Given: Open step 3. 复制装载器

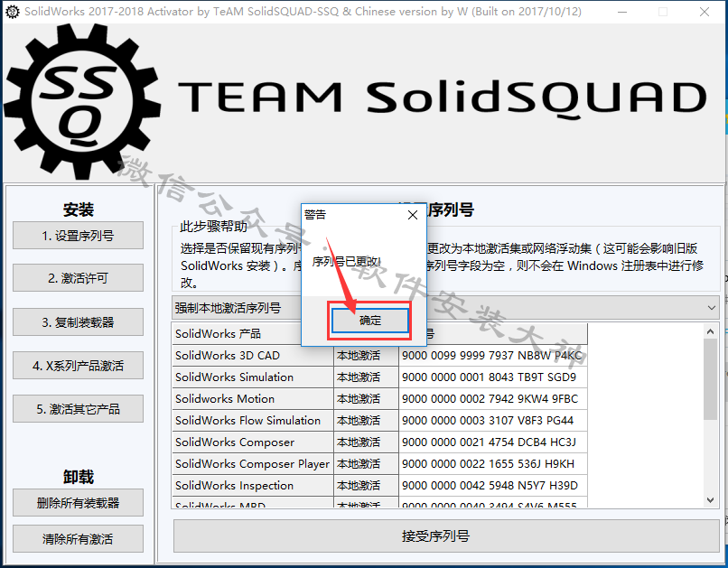Looking at the screenshot, I should (x=78, y=322).
